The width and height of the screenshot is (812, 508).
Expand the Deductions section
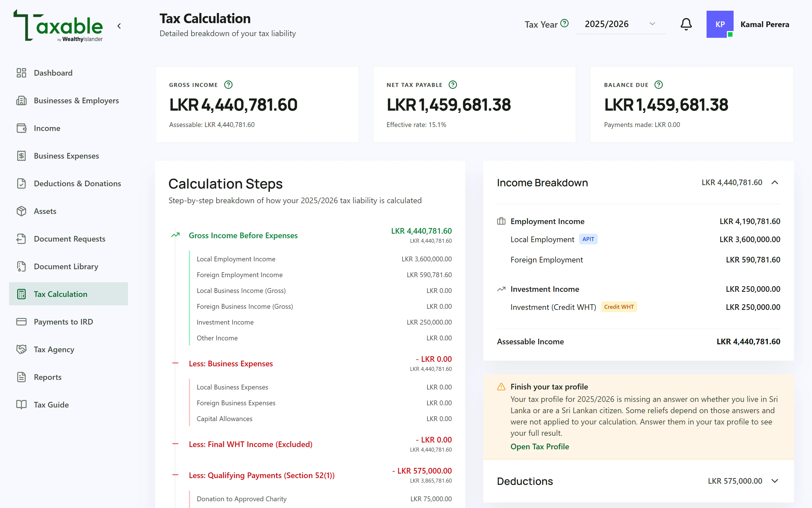[775, 481]
